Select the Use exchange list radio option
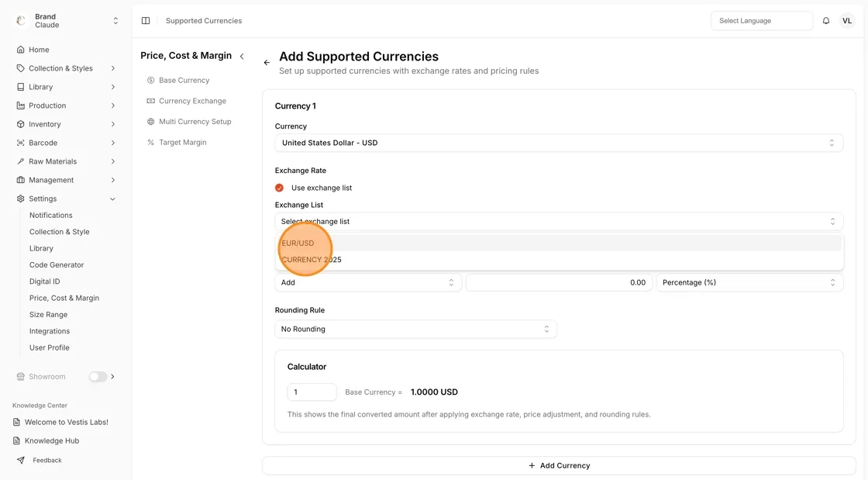Image resolution: width=868 pixels, height=480 pixels. tap(280, 188)
